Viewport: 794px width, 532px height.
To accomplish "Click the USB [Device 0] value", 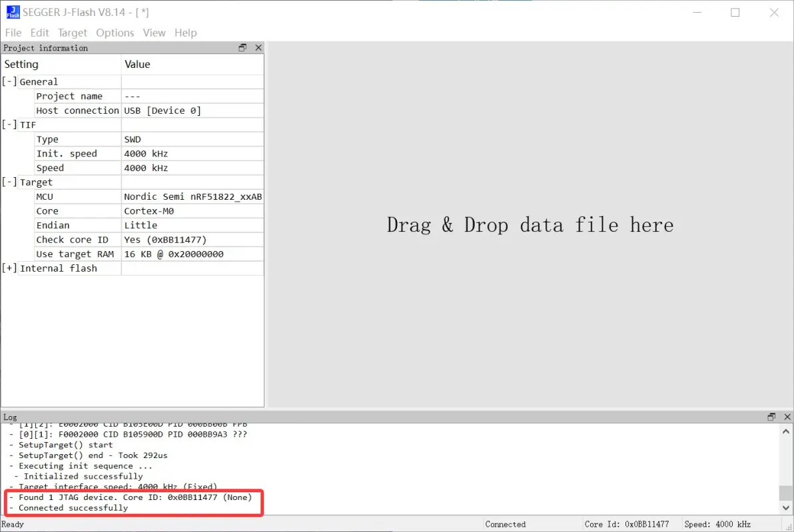I will pos(163,111).
